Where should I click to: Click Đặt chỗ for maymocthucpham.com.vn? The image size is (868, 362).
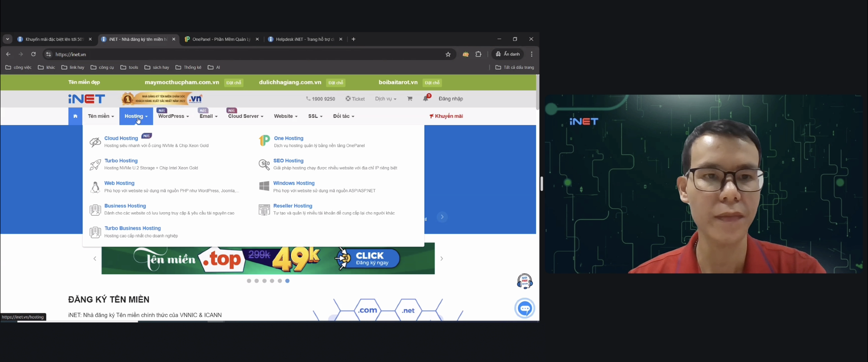(x=234, y=83)
